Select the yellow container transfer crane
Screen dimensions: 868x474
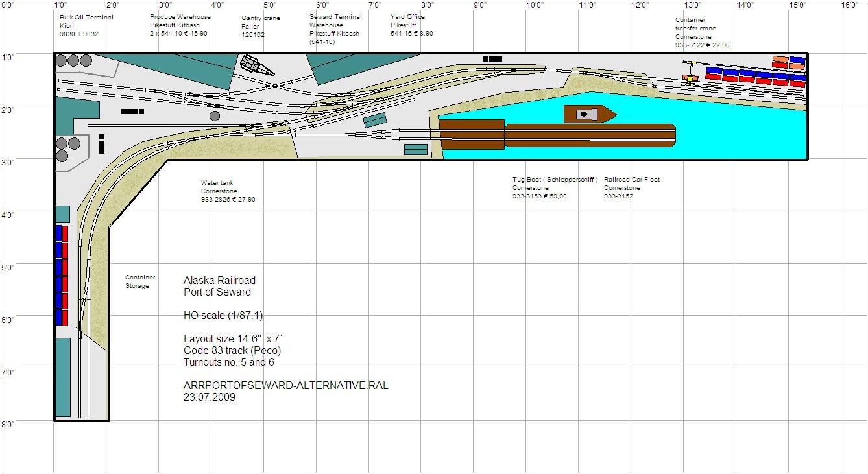coord(689,77)
